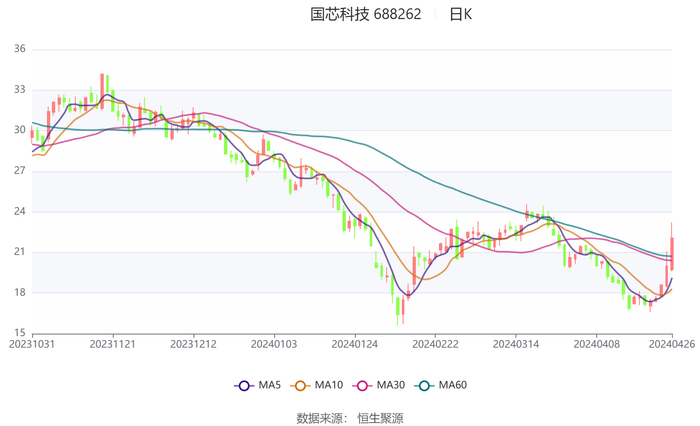
Task: Open the 恒生聚源 data source link
Action: click(x=381, y=417)
